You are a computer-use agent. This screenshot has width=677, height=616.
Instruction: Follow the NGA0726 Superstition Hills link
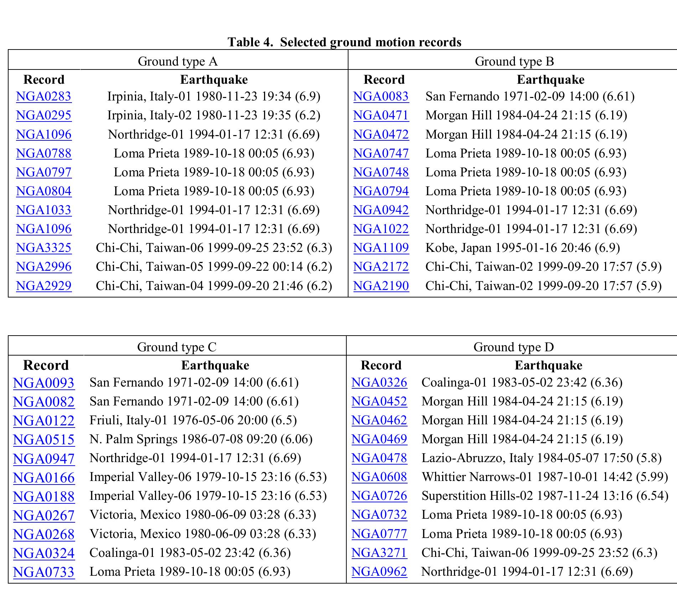coord(379,496)
